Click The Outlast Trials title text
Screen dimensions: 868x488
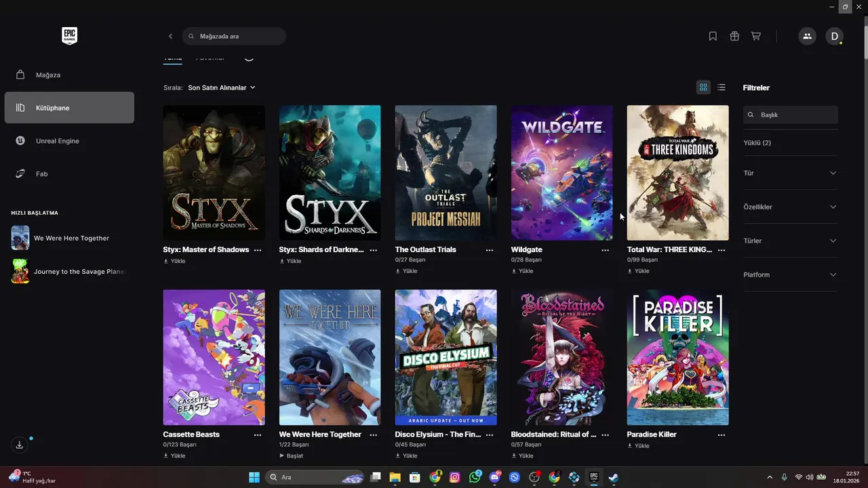[x=425, y=249]
